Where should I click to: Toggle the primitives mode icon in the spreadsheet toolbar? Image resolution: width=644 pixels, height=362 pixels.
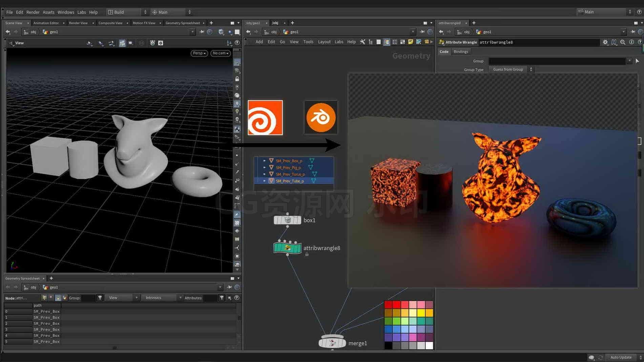58,298
